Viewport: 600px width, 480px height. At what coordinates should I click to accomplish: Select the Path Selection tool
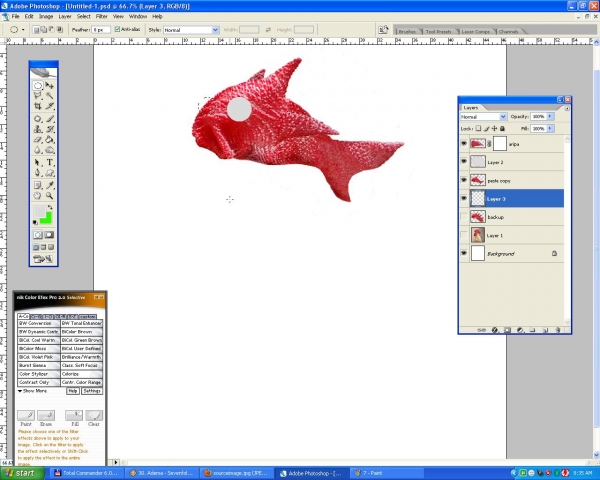(38, 163)
